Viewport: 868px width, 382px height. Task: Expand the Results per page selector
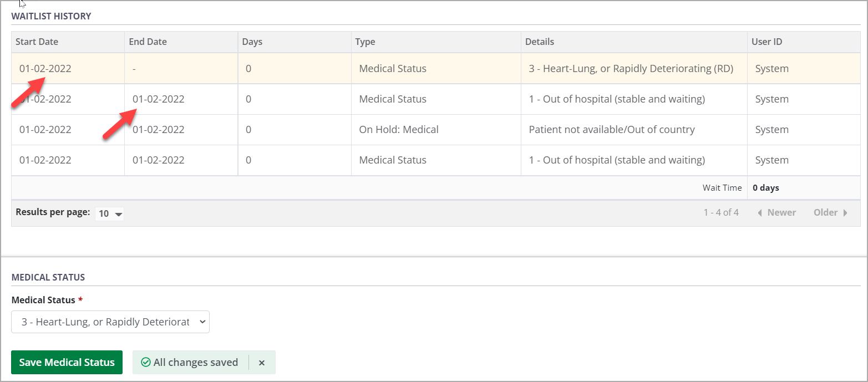pos(109,213)
